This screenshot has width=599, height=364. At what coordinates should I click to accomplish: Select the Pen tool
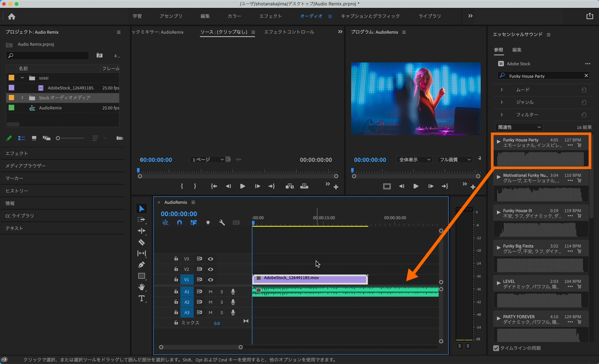pos(141,264)
